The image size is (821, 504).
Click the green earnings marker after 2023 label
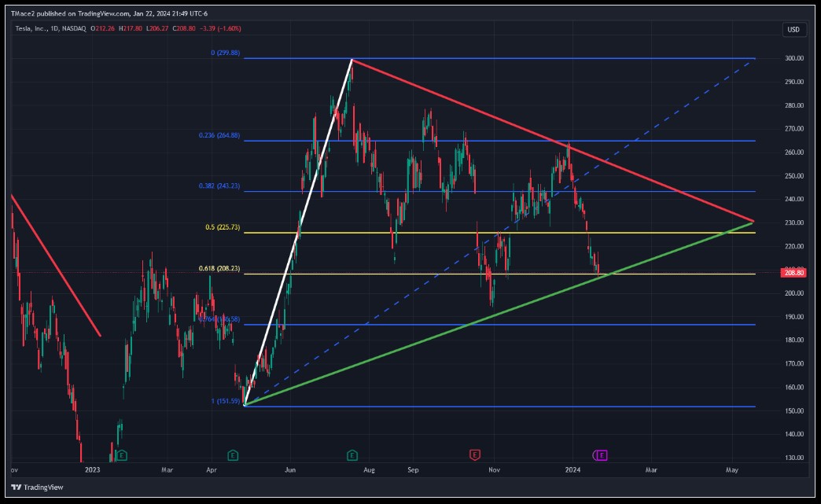pyautogui.click(x=121, y=454)
